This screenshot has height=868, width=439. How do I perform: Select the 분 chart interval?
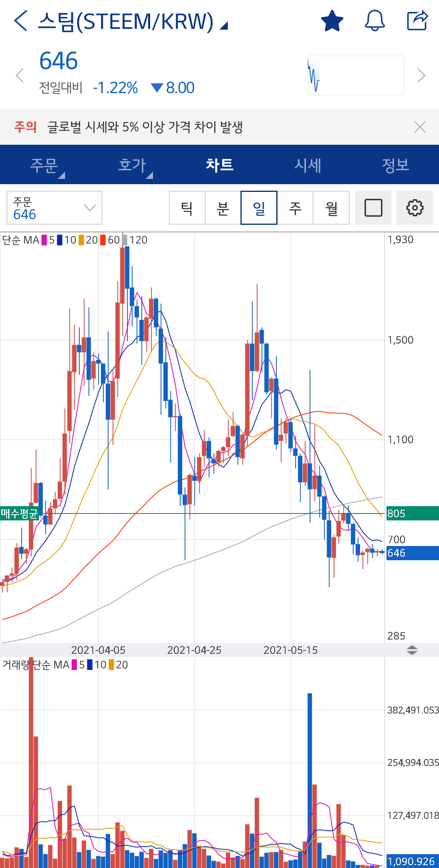coord(223,208)
